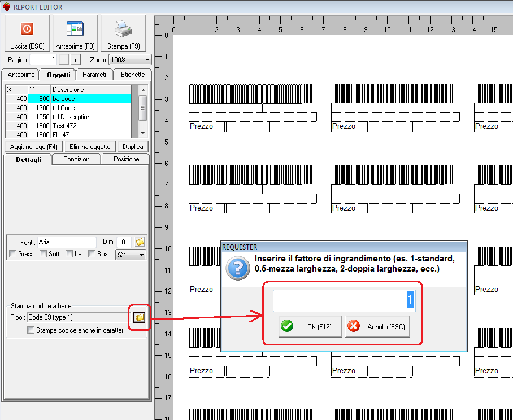Viewport: 513px width, 420px height.
Task: Click the Font name field showing Arial
Action: pos(67,242)
